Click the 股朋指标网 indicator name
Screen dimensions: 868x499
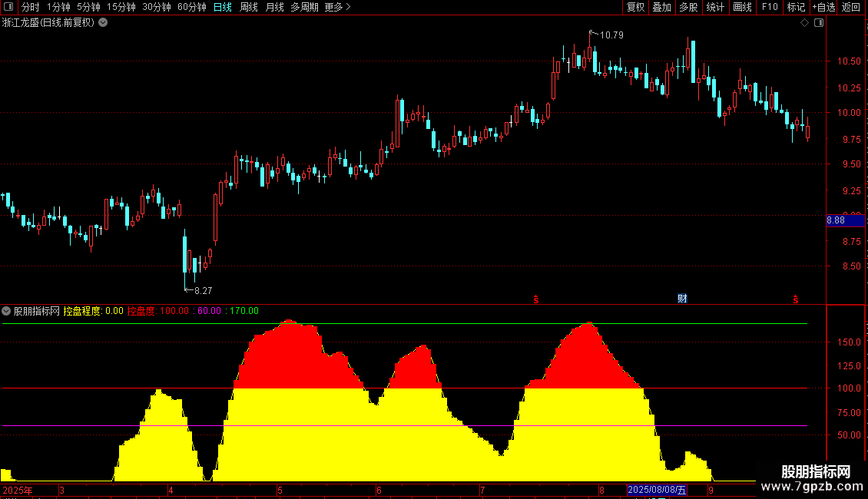37,311
